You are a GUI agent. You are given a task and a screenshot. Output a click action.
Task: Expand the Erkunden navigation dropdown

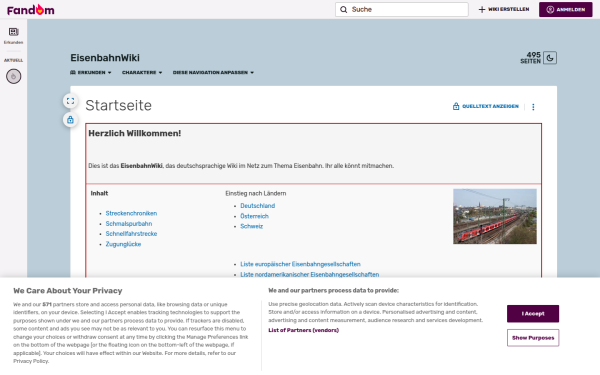91,72
